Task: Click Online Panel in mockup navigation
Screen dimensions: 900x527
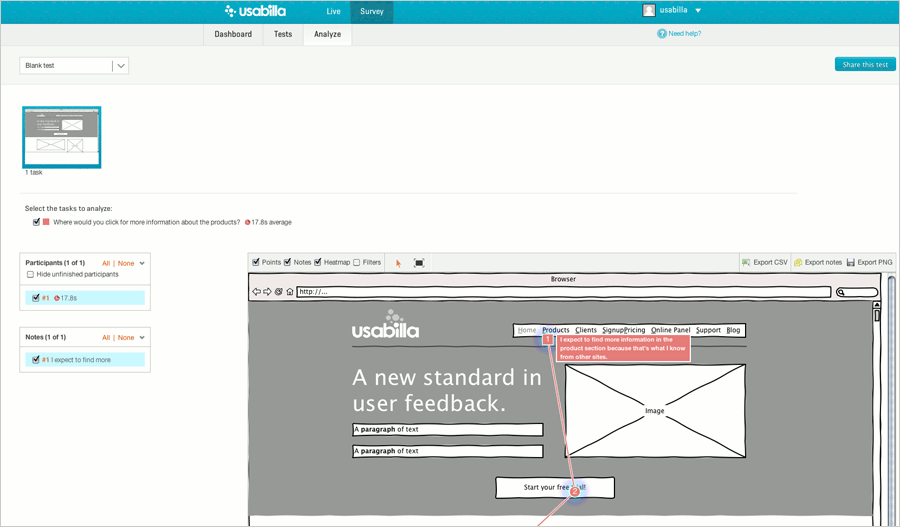Action: pyautogui.click(x=670, y=330)
